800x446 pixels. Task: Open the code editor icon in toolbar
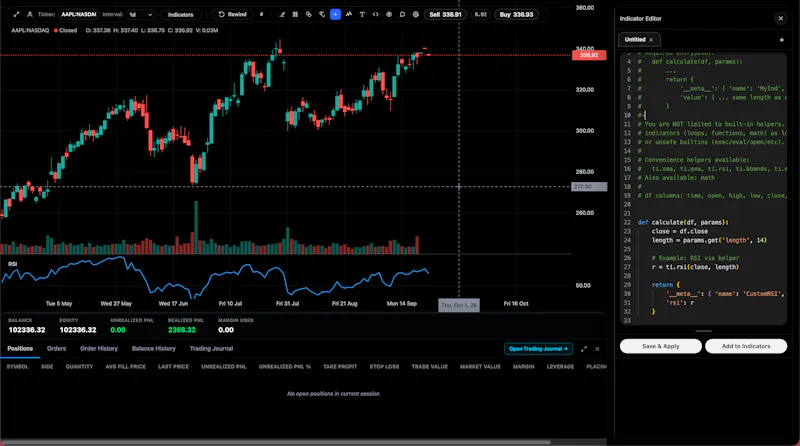coord(376,14)
